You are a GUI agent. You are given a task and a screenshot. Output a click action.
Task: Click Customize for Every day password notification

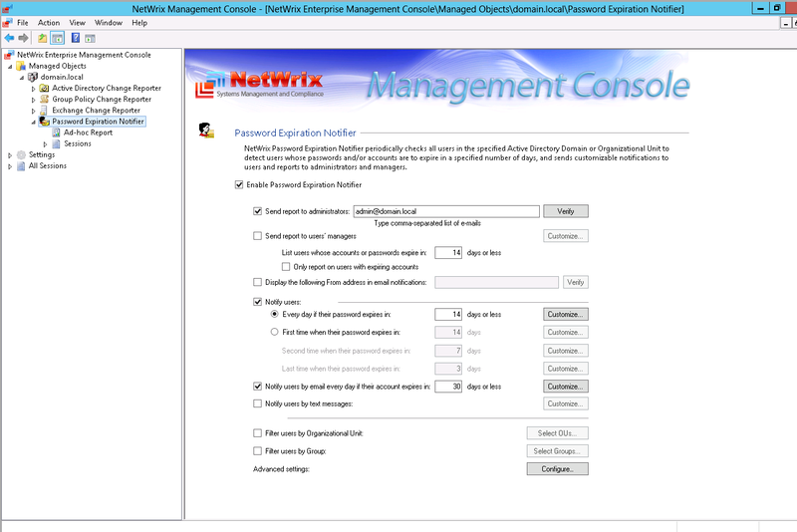(566, 315)
